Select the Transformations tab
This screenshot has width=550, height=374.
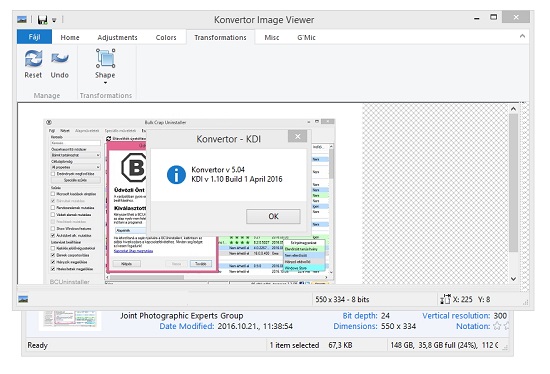pos(220,37)
